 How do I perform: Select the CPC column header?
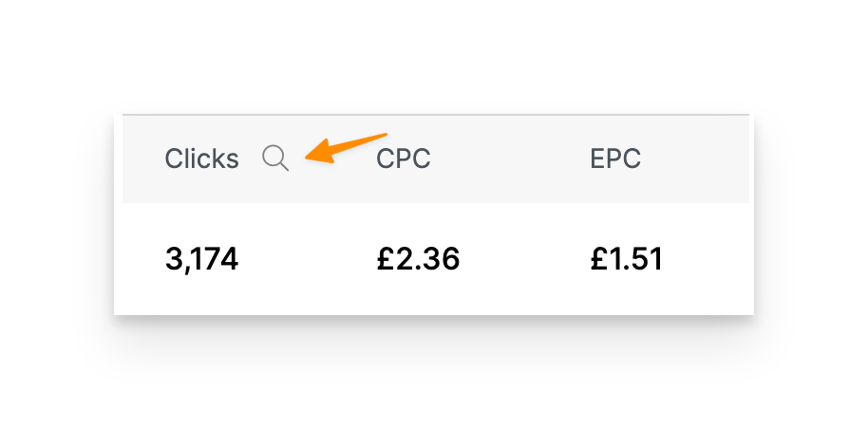pos(404,159)
